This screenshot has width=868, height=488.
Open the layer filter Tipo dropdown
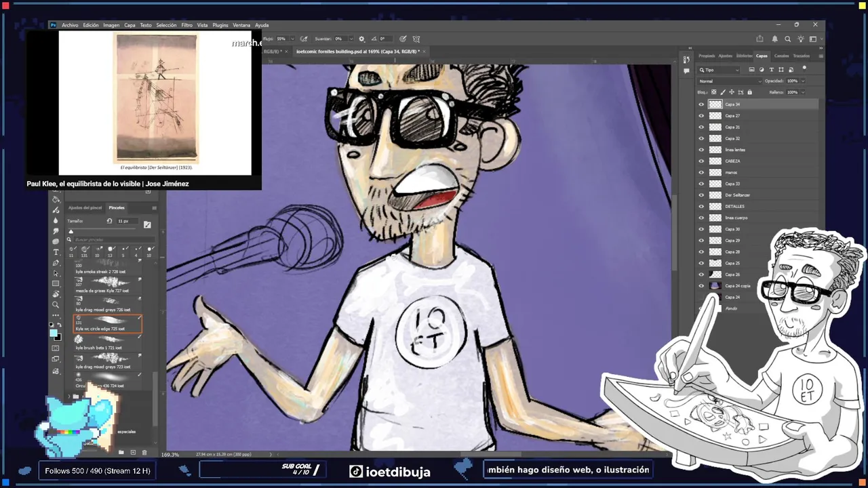719,70
